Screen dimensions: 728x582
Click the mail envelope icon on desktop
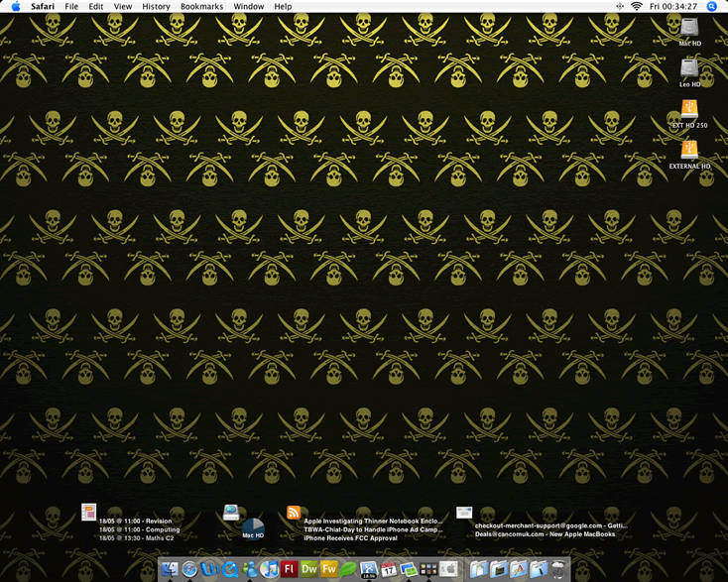pyautogui.click(x=464, y=513)
